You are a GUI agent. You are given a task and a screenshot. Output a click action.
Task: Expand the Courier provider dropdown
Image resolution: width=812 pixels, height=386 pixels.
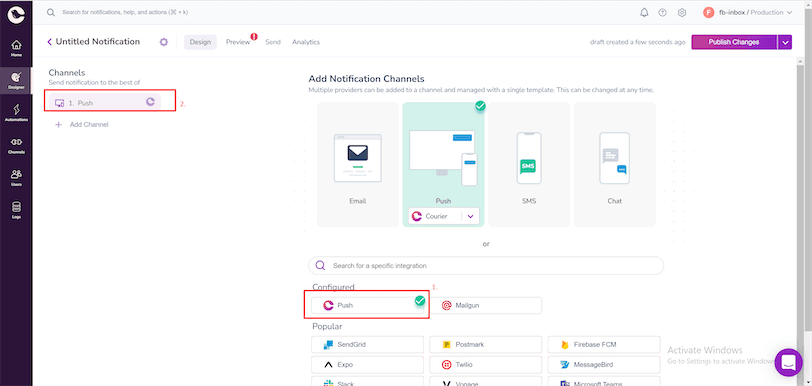(x=470, y=217)
